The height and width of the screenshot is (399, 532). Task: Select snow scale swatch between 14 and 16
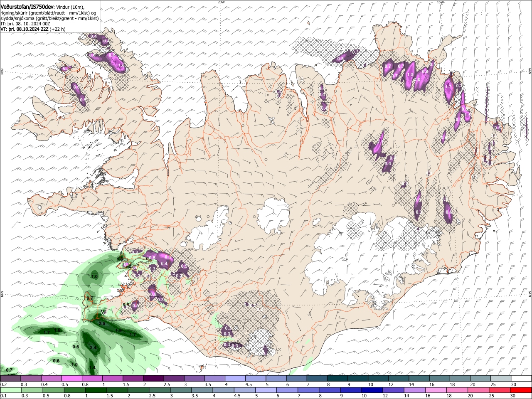[x=419, y=378]
